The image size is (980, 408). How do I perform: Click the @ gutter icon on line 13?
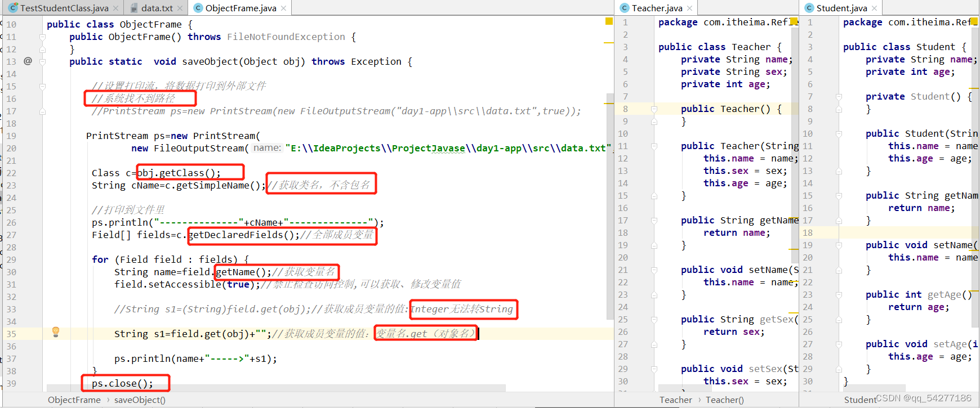[x=28, y=61]
